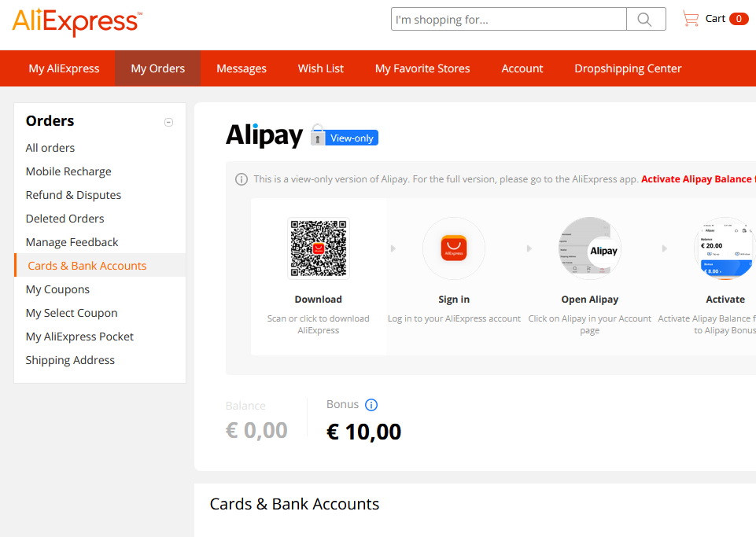Select My Coupons in the sidebar
Viewport: 756px width, 537px height.
pyautogui.click(x=58, y=289)
